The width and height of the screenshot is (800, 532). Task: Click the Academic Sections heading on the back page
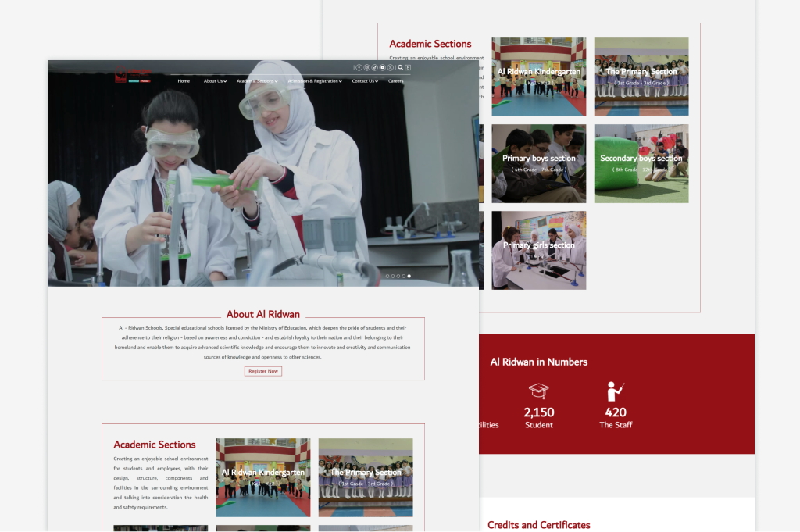[430, 44]
